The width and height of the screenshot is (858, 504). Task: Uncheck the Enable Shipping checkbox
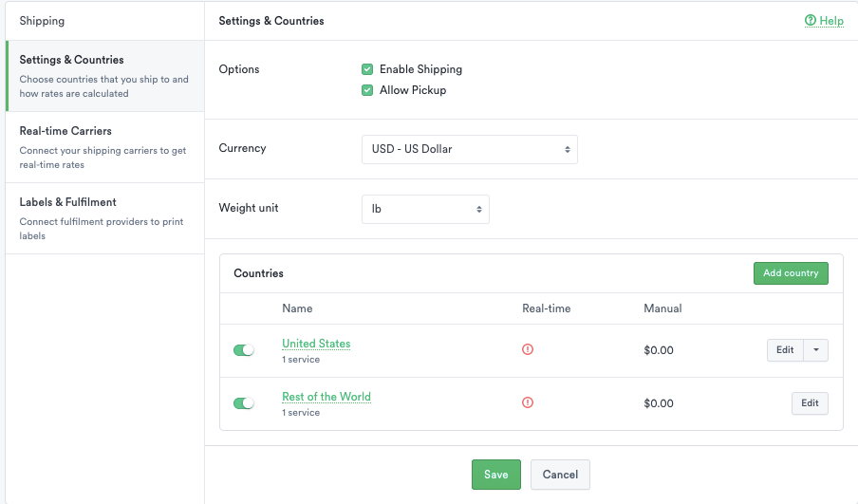(x=367, y=69)
